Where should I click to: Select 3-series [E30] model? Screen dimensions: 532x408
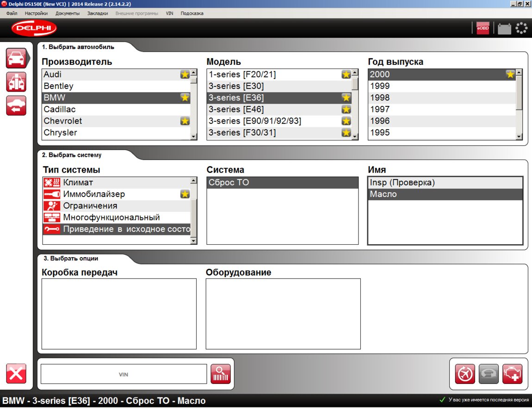pos(279,86)
